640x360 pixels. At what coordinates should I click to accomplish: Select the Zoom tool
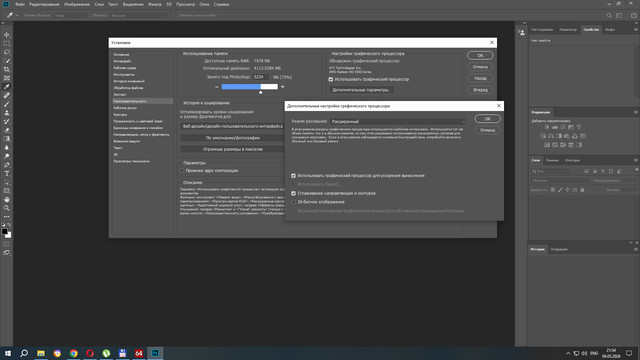coord(7,208)
